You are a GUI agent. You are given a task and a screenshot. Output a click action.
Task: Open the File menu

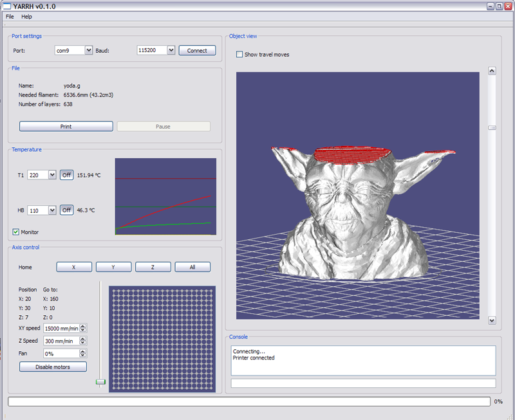[10, 16]
